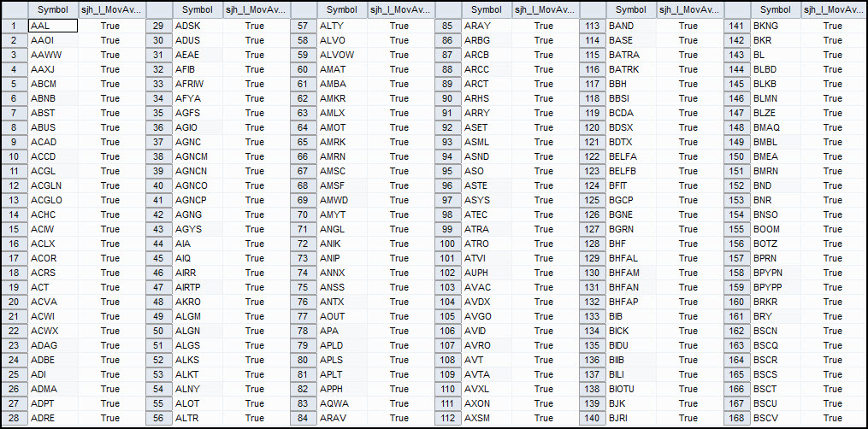Screen dimensions: 868x429
Task: Select the ALVOW symbol cell
Action: 342,55
